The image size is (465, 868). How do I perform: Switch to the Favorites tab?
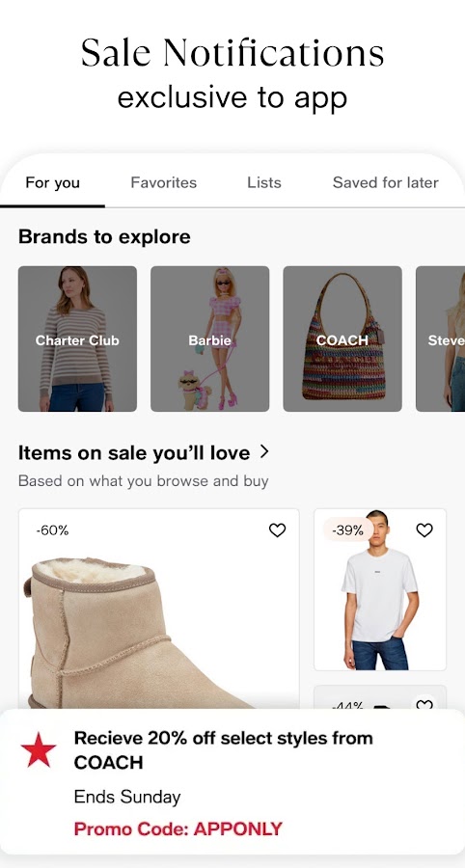click(163, 182)
